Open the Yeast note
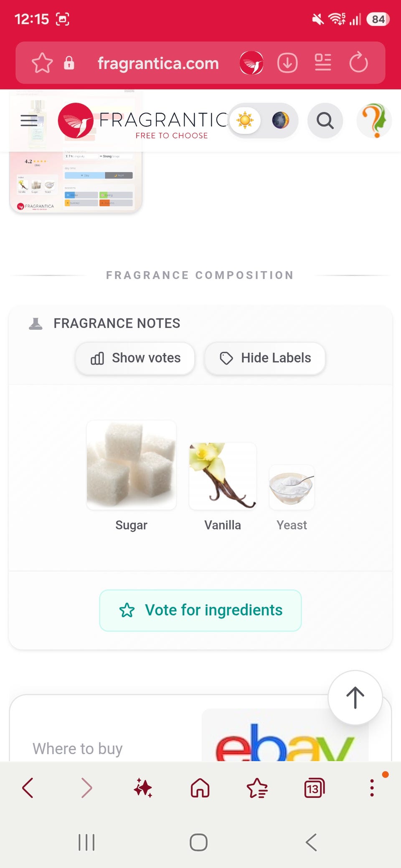This screenshot has width=401, height=868. [292, 497]
